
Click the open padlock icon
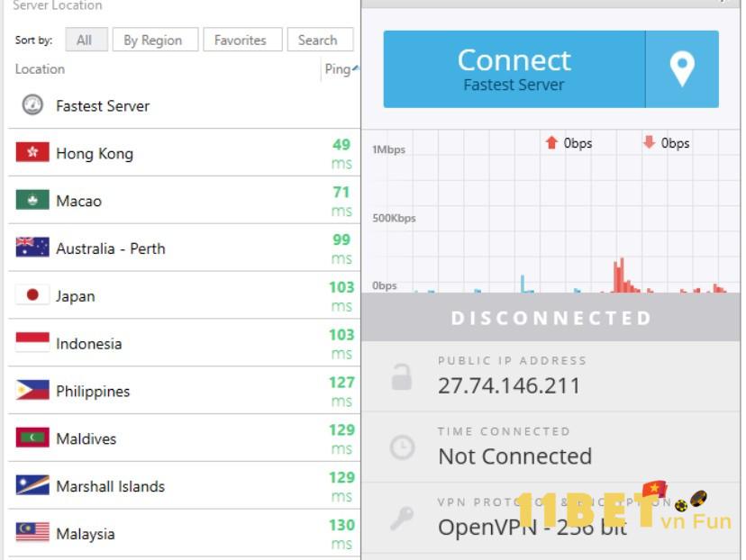click(402, 377)
